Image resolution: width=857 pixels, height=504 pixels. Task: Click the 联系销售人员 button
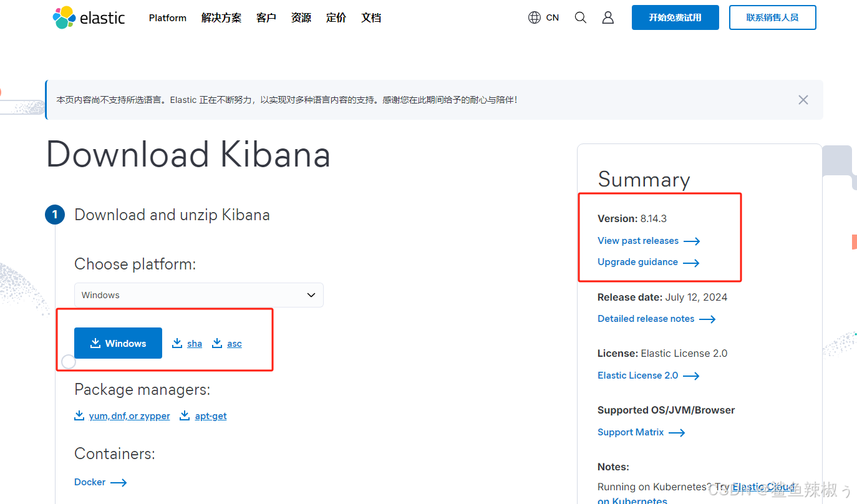coord(773,17)
